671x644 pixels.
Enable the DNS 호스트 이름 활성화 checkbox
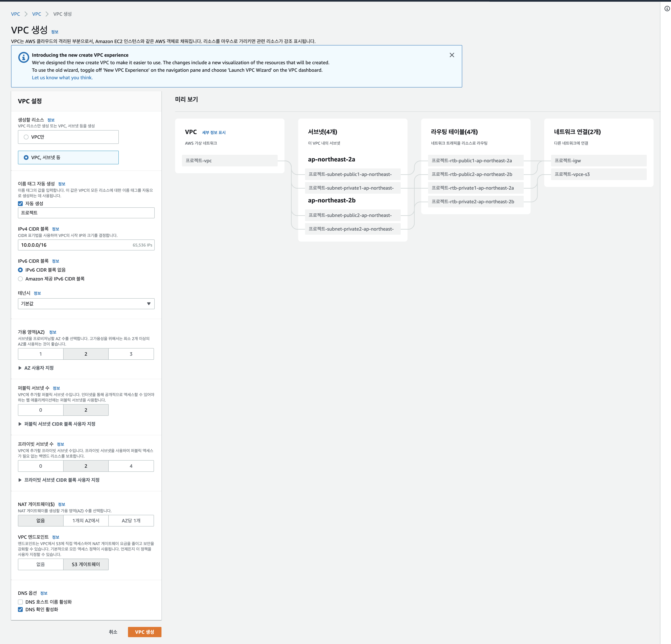pos(21,602)
